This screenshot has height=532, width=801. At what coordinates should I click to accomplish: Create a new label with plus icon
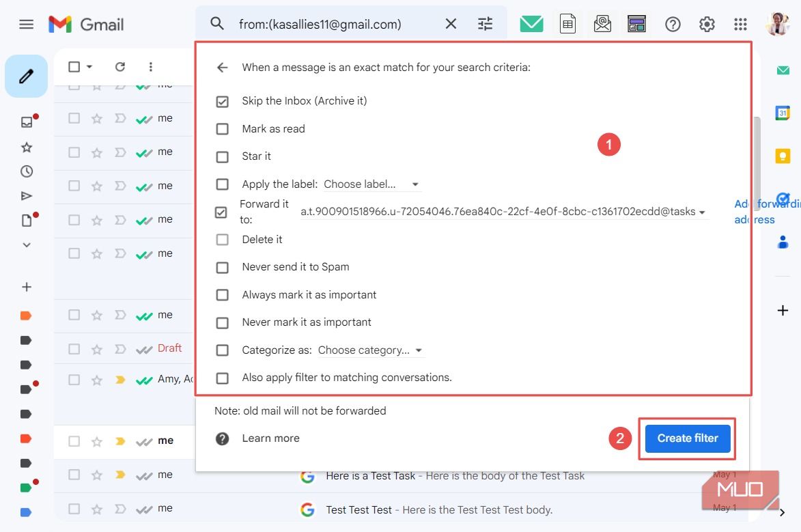coord(27,287)
